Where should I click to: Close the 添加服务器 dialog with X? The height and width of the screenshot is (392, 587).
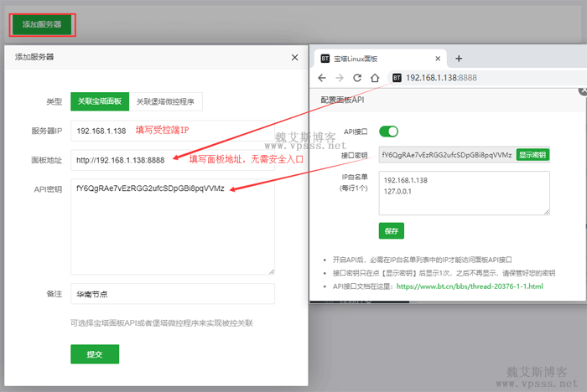tap(294, 57)
